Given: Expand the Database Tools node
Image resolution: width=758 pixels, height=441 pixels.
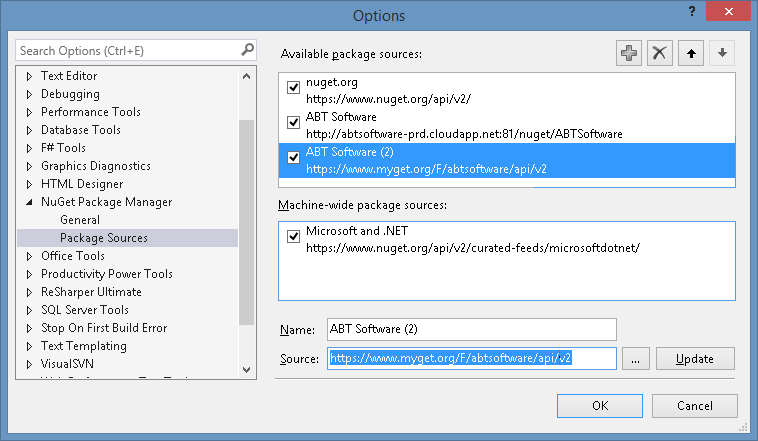Looking at the screenshot, I should 29,130.
